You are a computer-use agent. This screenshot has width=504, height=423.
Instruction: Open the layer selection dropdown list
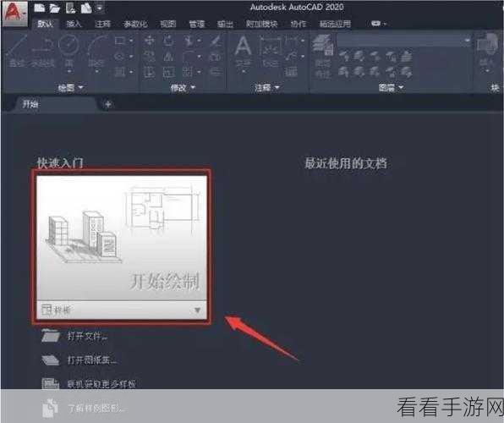click(403, 41)
